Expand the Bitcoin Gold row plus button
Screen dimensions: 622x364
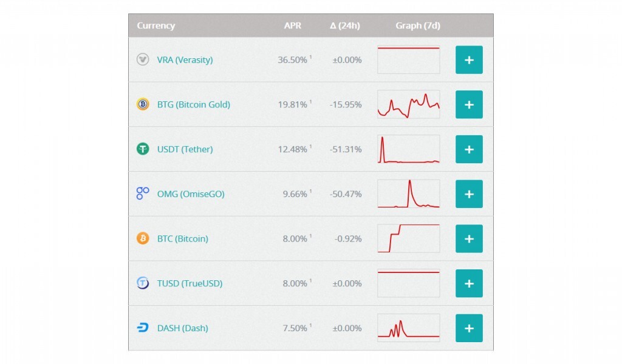click(x=469, y=104)
